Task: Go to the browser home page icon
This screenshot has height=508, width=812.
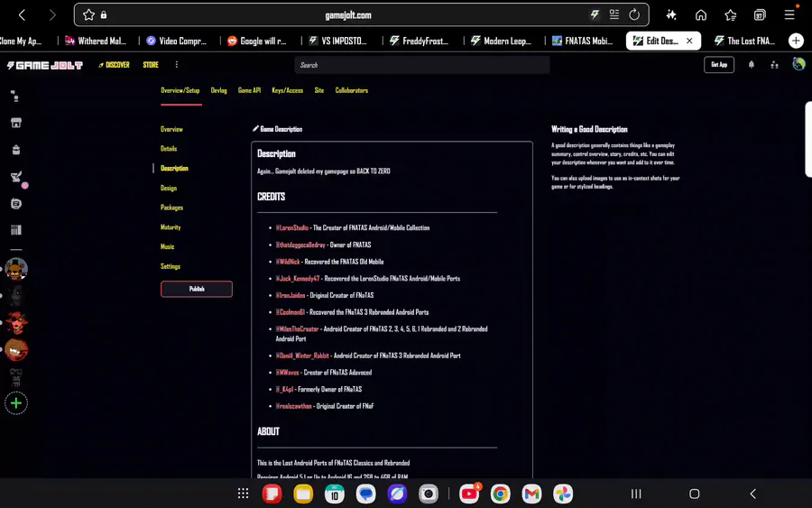Action: 701,15
